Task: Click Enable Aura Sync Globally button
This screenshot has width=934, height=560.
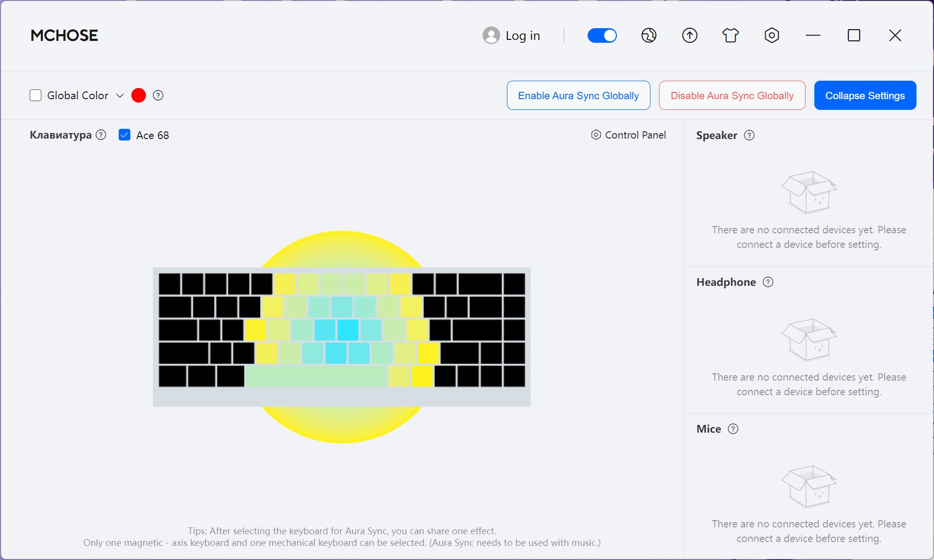Action: pyautogui.click(x=578, y=95)
